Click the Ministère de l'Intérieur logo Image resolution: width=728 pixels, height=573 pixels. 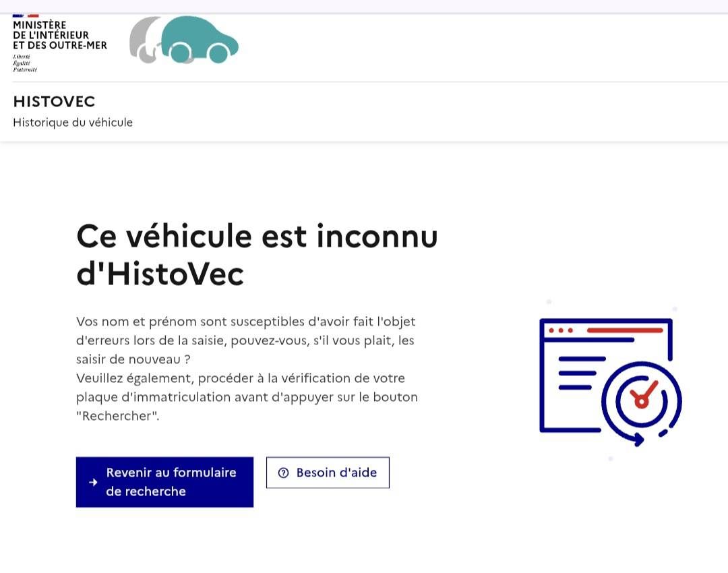coord(60,43)
